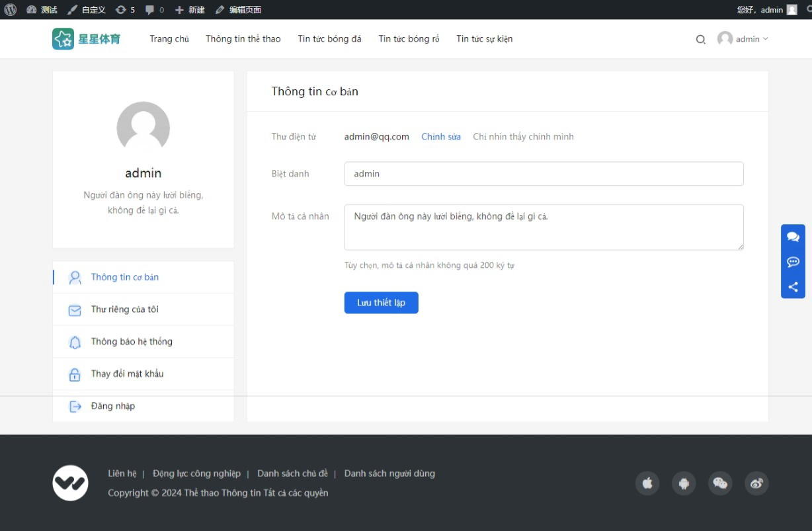Select Thông tin cơ bản sidebar item

(x=143, y=277)
